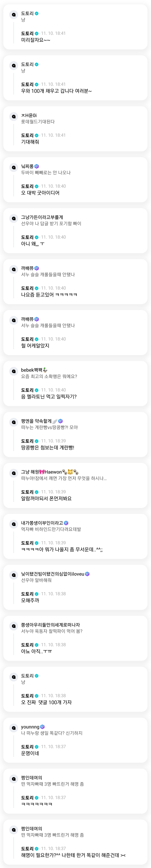Click verified badge beside 미리잘자요~~ reply
151x868 pixels.
37,33
